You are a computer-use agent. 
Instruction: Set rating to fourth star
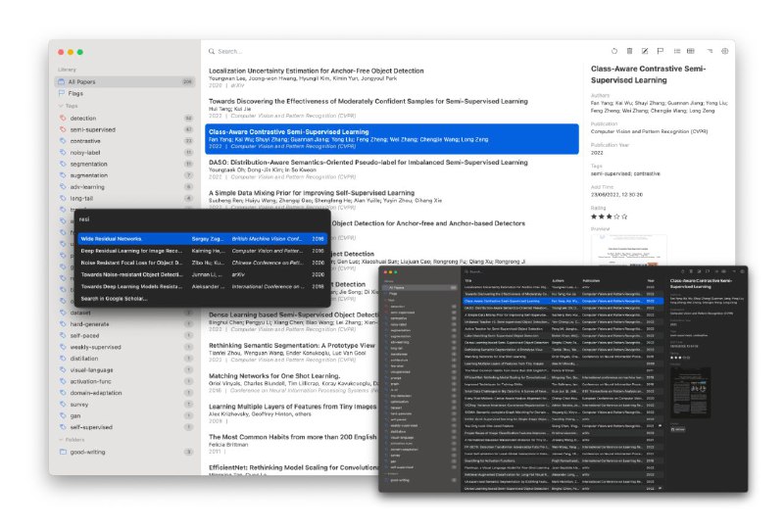coord(615,217)
